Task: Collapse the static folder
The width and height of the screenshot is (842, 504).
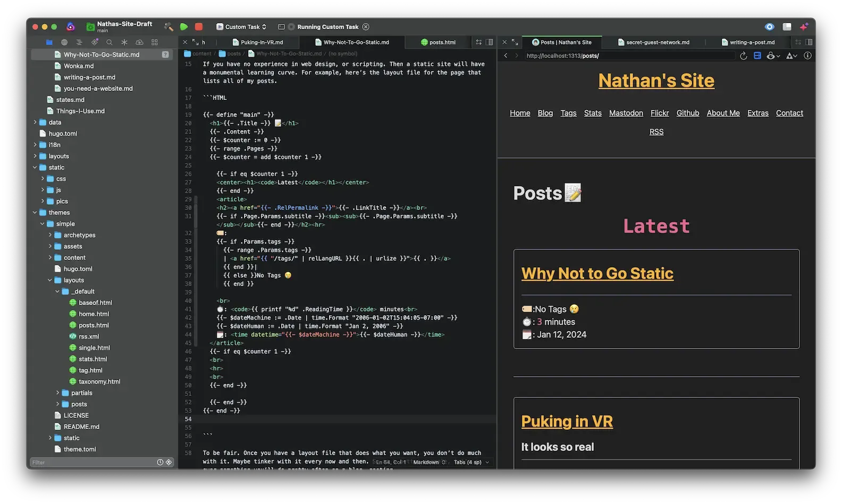Action: pos(35,167)
